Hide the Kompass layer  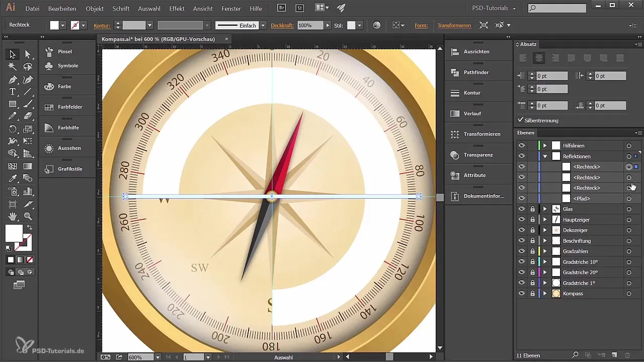[522, 293]
